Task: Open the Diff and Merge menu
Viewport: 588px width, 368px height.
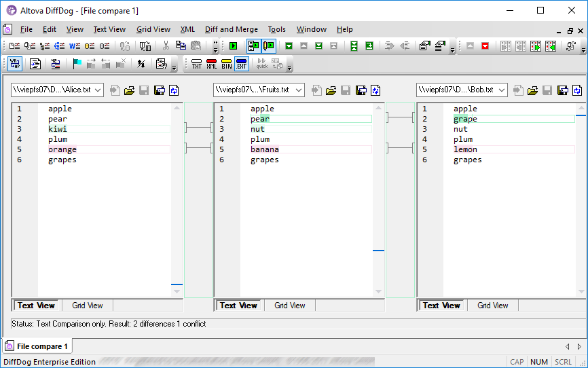Action: (232, 29)
